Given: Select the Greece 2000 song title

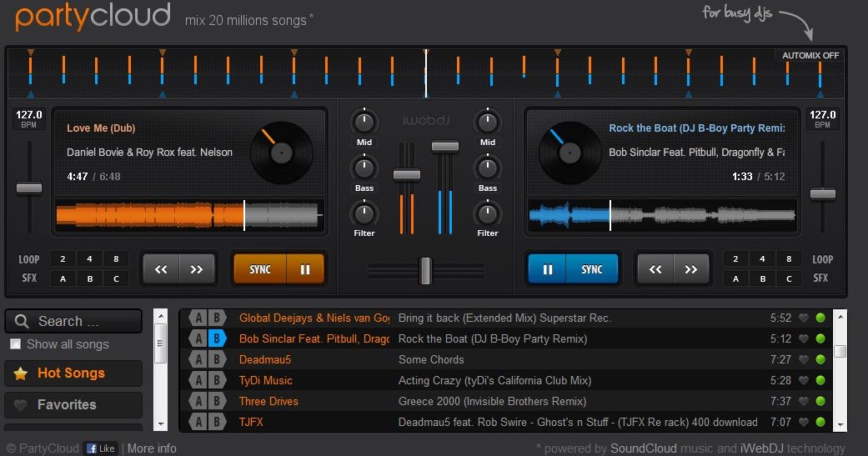Looking at the screenshot, I should pos(492,401).
